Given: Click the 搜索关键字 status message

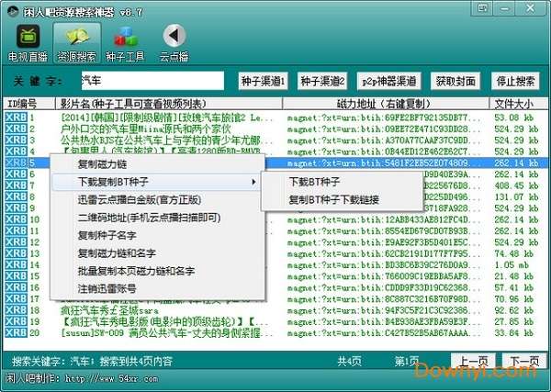Looking at the screenshot, I should [x=92, y=362].
